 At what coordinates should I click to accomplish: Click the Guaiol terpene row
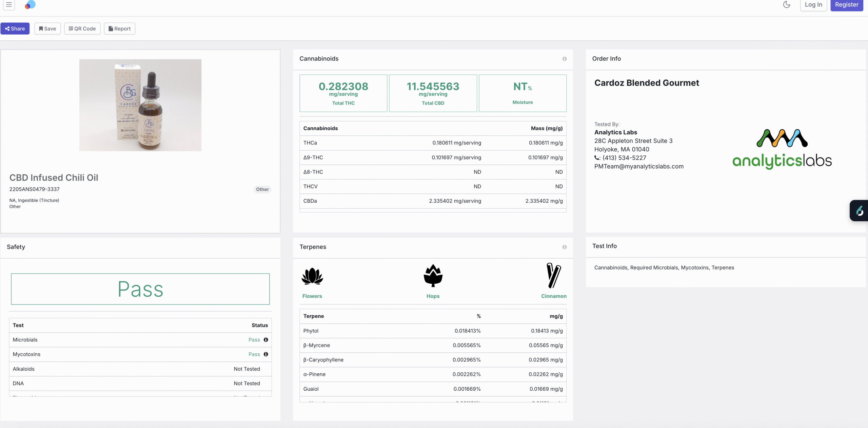click(x=433, y=389)
